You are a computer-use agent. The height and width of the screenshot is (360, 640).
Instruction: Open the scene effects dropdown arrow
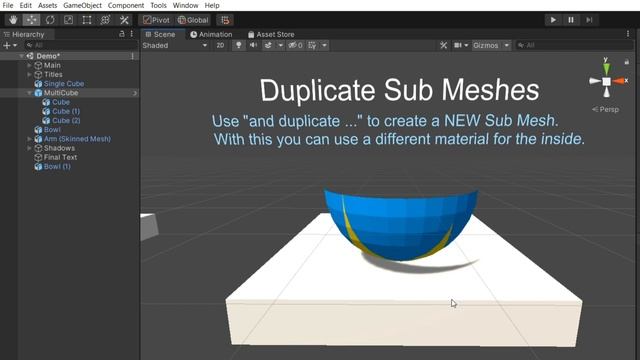tap(280, 45)
